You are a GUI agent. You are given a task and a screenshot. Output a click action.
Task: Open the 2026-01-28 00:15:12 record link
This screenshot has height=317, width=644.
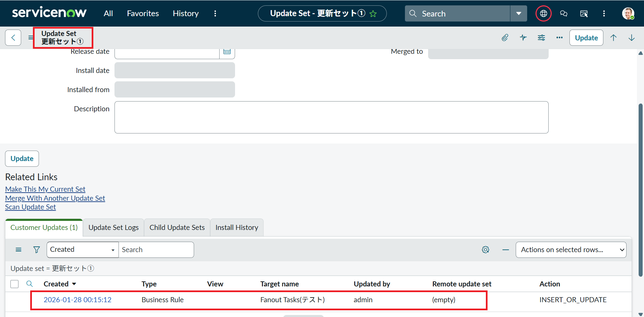[78, 300]
